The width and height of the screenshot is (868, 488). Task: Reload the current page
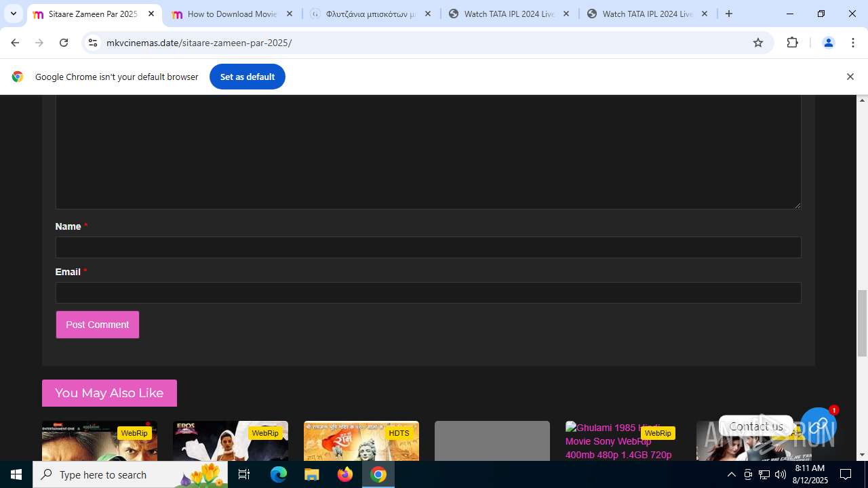(x=64, y=43)
